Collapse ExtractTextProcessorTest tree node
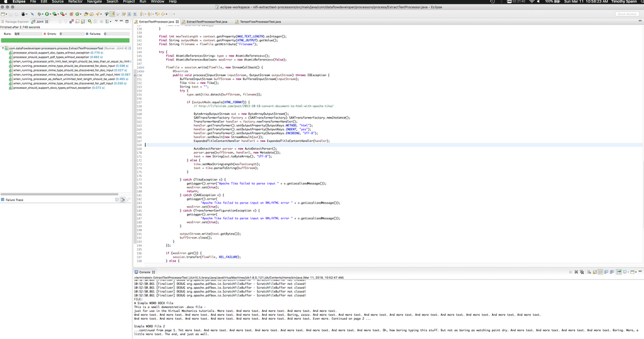The width and height of the screenshot is (644, 339). click(x=3, y=48)
